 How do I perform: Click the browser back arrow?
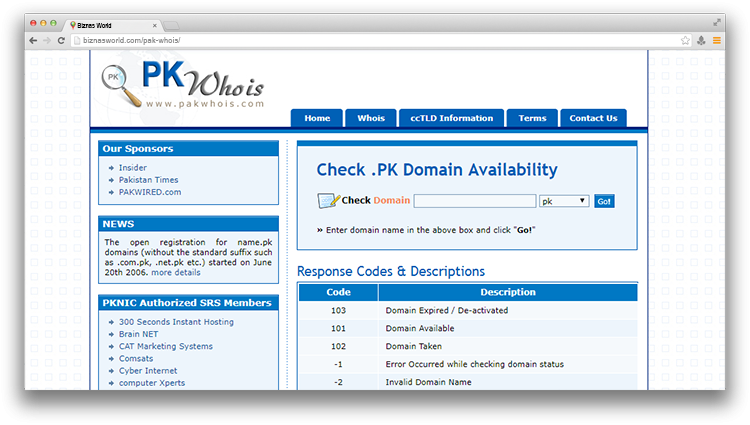pos(33,41)
